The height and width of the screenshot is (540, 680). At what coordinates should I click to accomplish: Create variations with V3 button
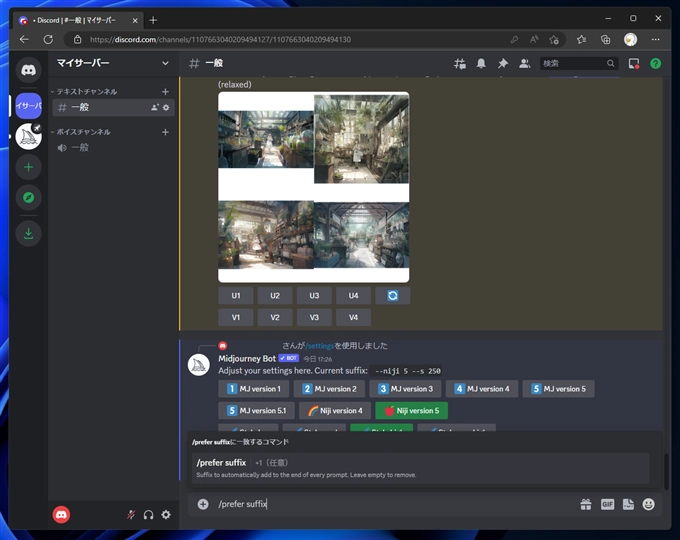(314, 317)
